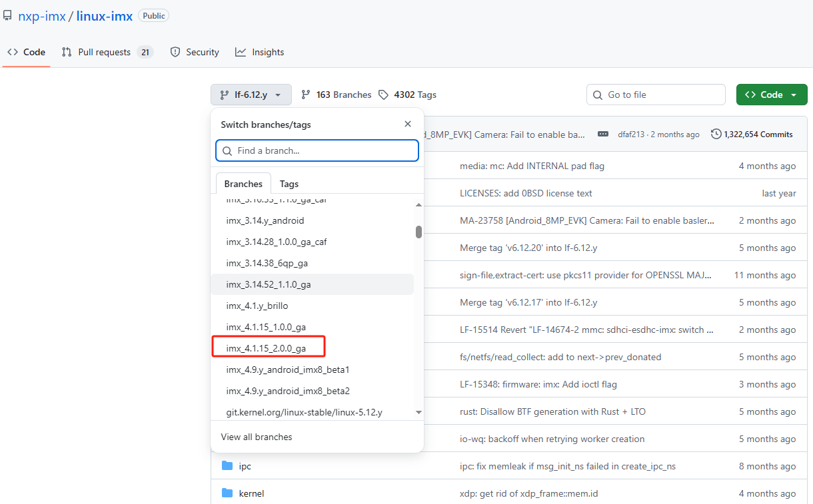Open View all branches link

257,437
